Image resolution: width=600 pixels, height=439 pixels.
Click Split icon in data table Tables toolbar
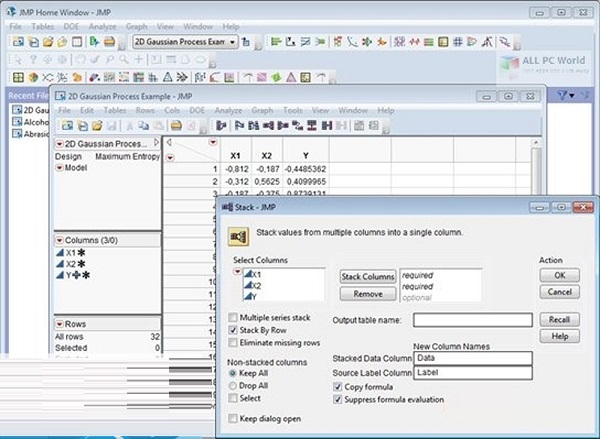283,125
